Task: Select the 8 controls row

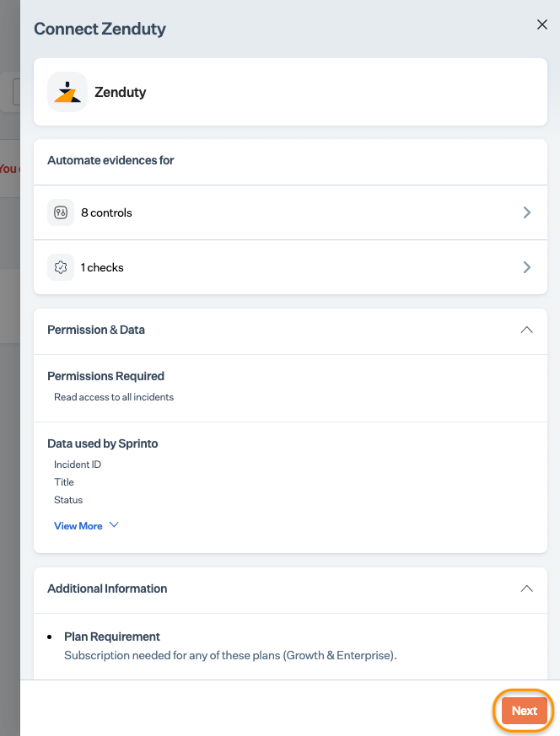Action: coord(291,212)
